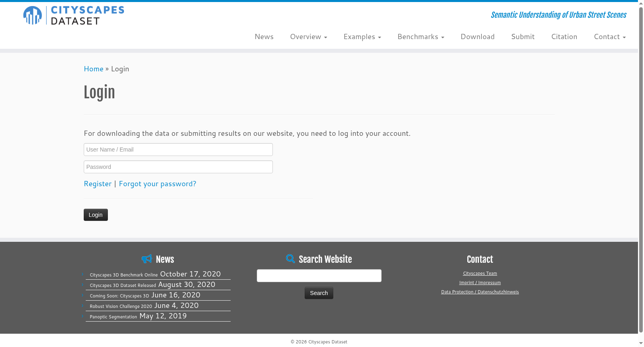The width and height of the screenshot is (644, 347).
Task: Open the News menu item
Action: [x=264, y=37]
